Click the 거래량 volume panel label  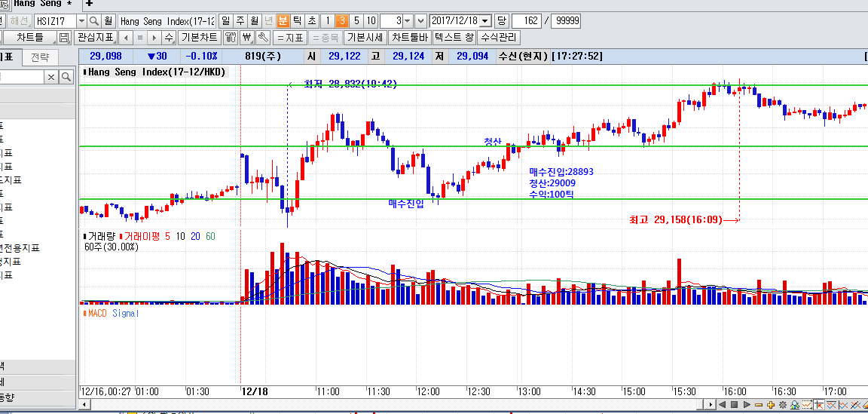(100, 236)
